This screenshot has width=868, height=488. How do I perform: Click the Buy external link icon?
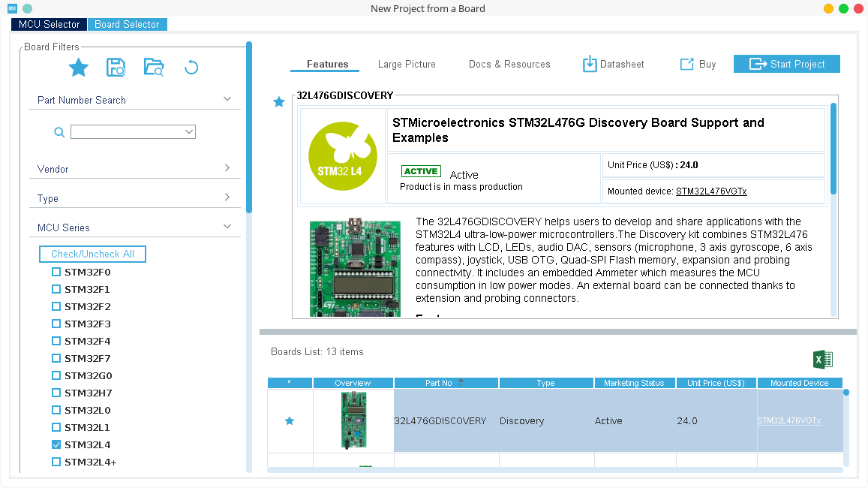click(x=686, y=65)
